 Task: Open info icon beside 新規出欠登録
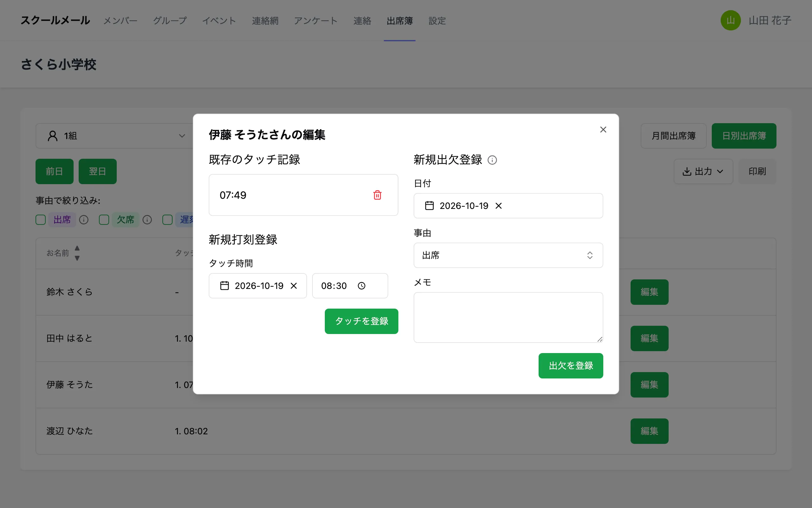(492, 160)
